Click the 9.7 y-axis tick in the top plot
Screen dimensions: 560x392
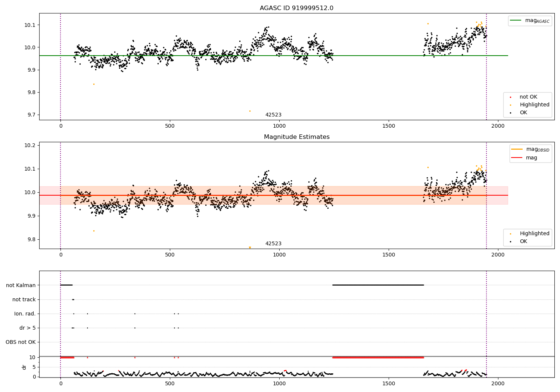click(x=31, y=115)
